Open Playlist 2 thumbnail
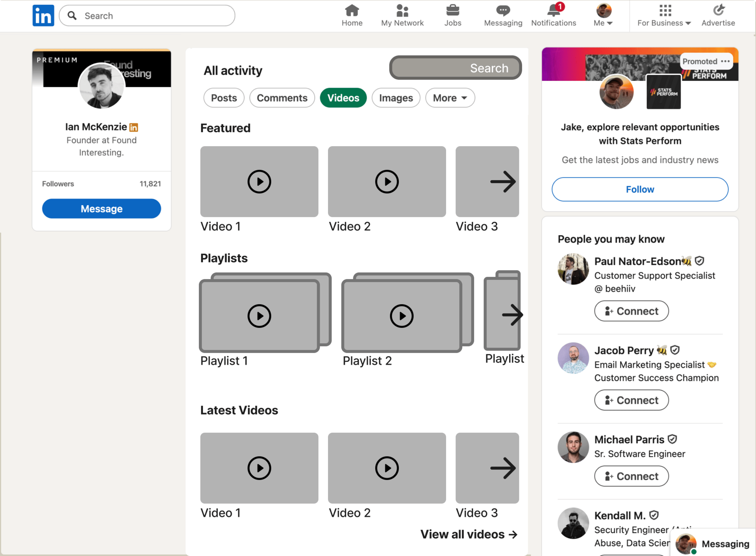Screen dimensions: 756x556 [x=402, y=316]
